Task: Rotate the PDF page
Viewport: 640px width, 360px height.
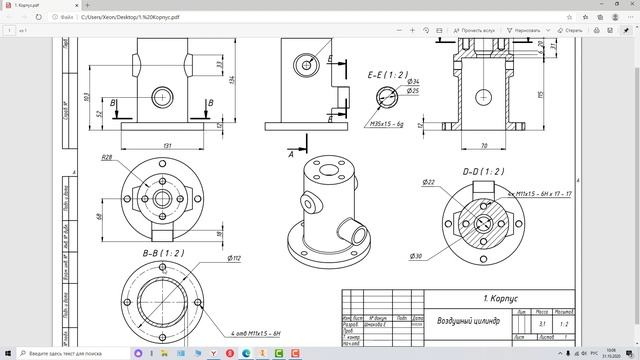Action: click(x=426, y=30)
